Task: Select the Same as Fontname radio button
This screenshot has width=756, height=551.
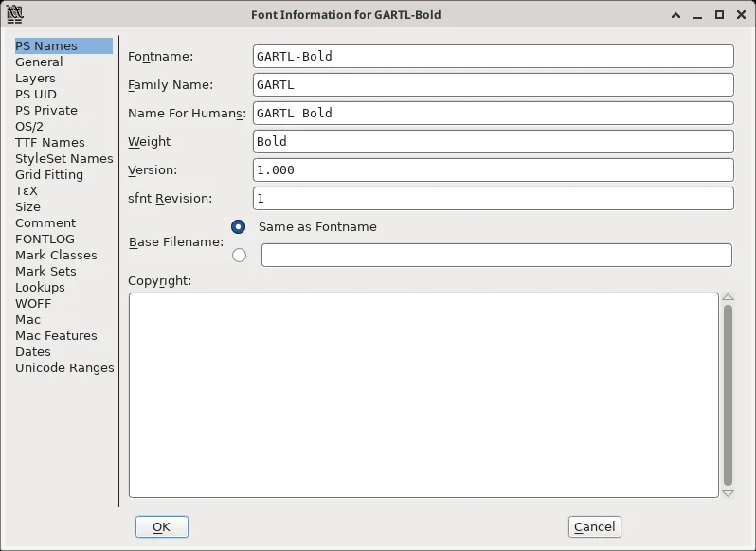Action: click(238, 227)
